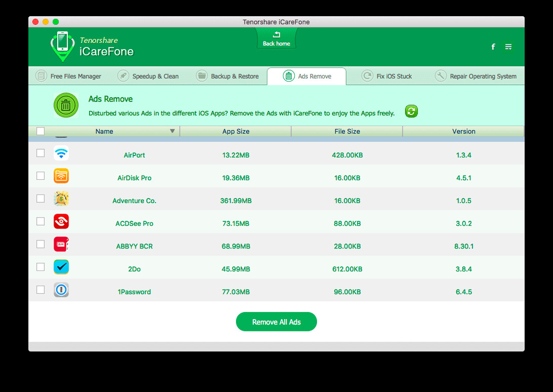Open the Fix iOS Stuck tab
Viewport: 553px width, 392px height.
pyautogui.click(x=387, y=76)
